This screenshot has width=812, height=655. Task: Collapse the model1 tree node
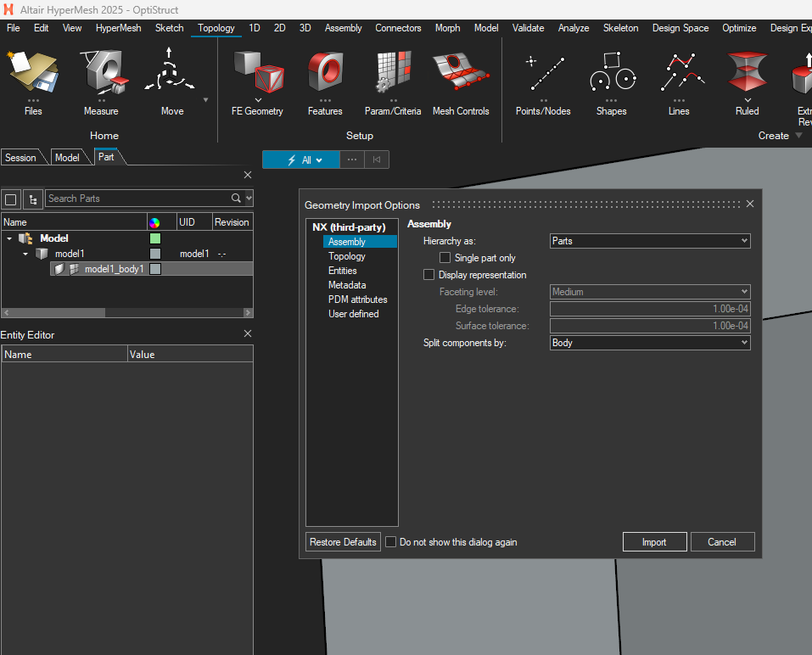pyautogui.click(x=25, y=254)
